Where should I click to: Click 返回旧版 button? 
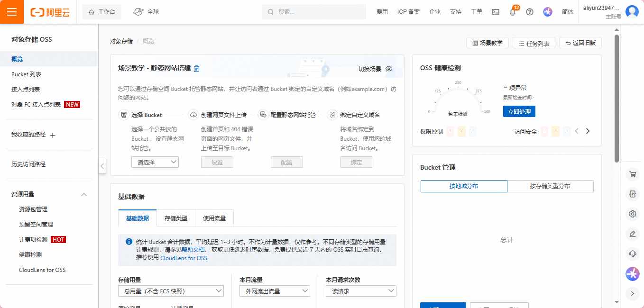[x=580, y=43]
